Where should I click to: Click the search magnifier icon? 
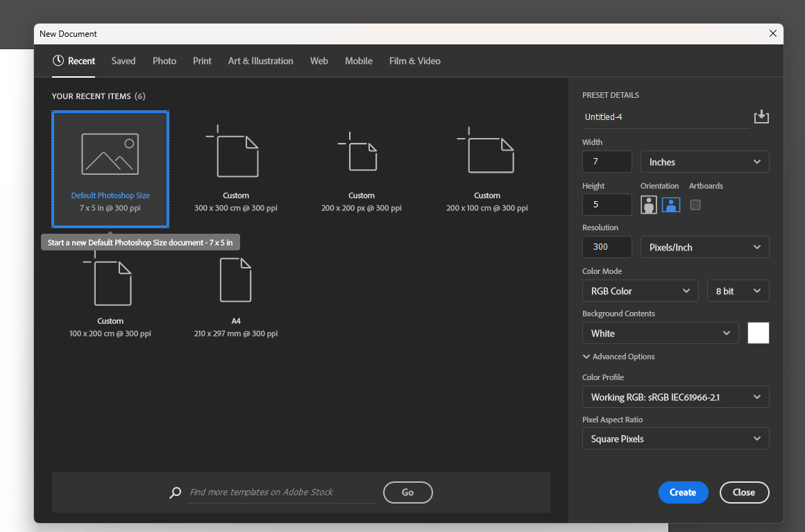pyautogui.click(x=176, y=492)
